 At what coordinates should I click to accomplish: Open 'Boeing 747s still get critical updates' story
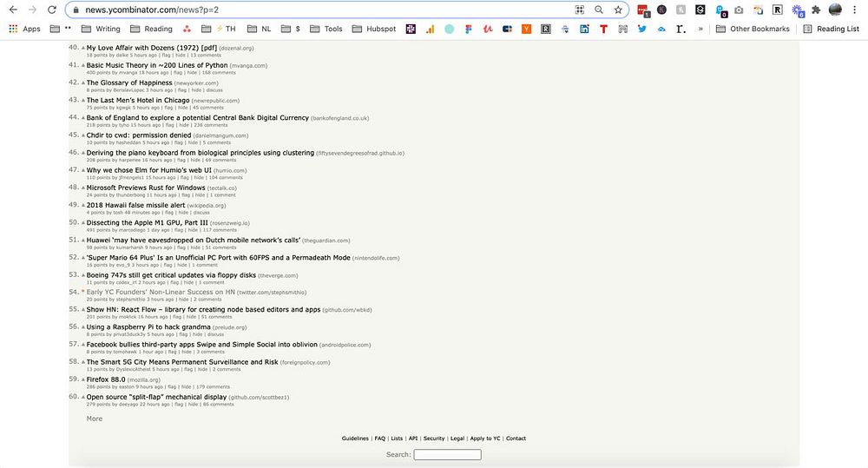tap(171, 274)
